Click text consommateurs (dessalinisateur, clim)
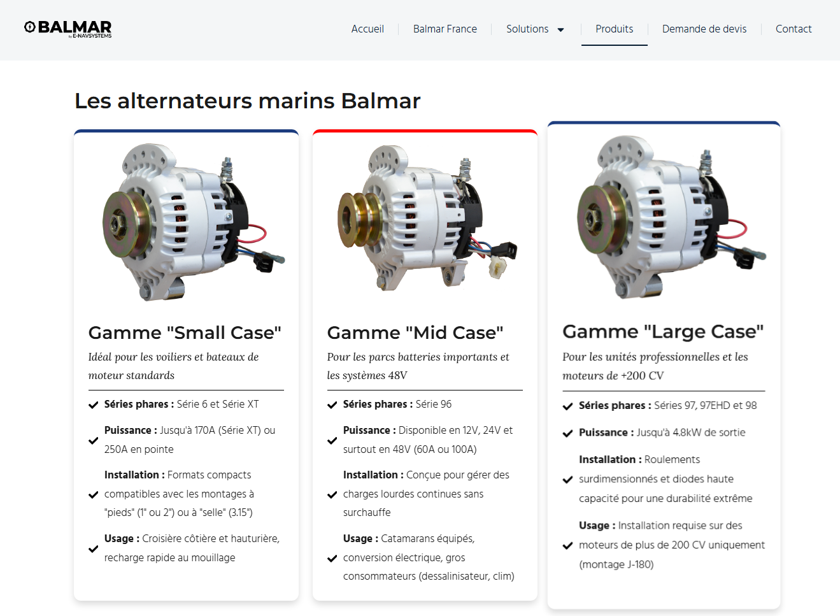The width and height of the screenshot is (840, 616). tap(429, 576)
